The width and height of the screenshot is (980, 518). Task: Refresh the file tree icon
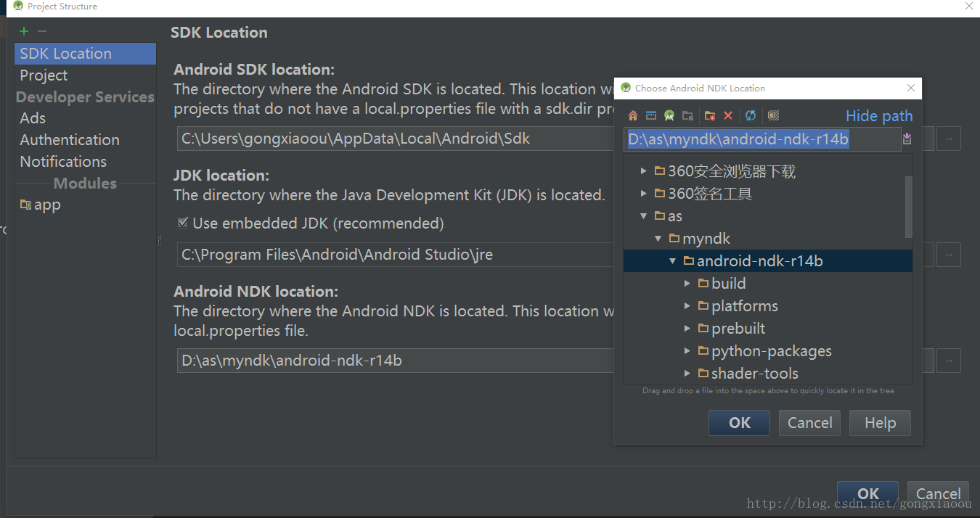(751, 115)
